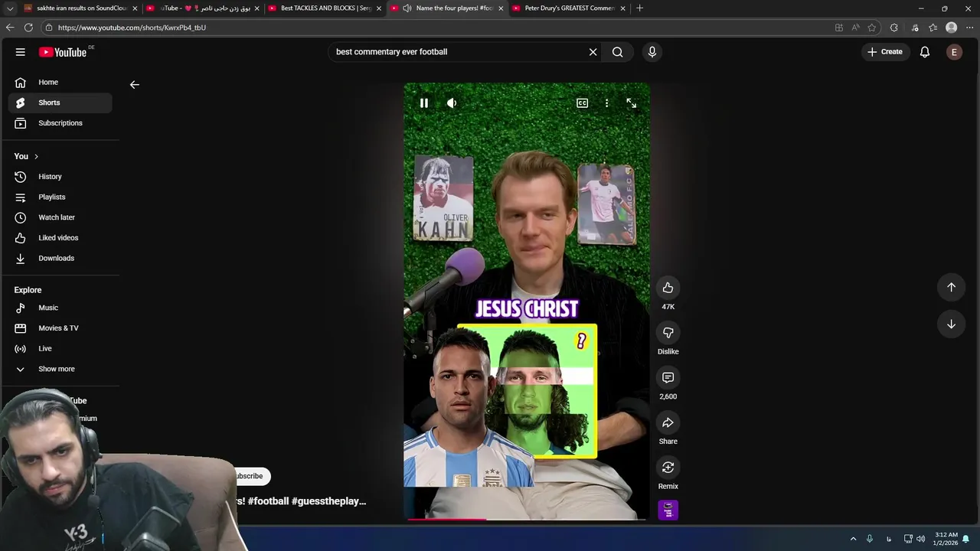Viewport: 980px width, 551px height.
Task: Remix this Short
Action: tap(668, 468)
